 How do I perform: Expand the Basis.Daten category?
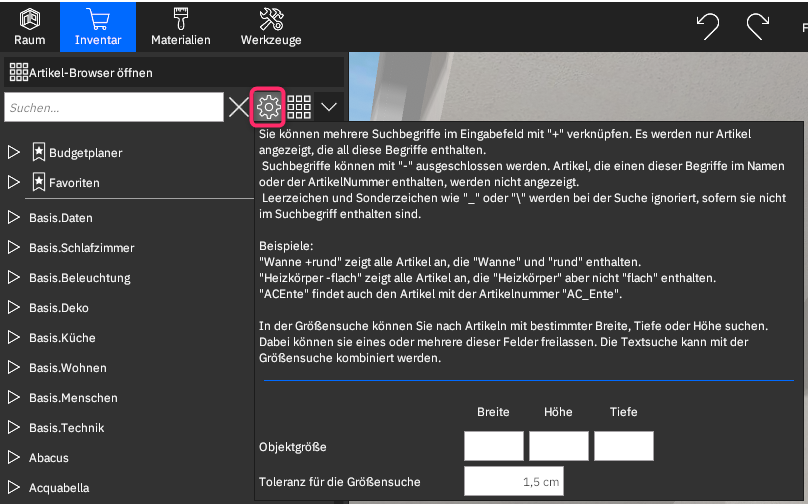(14, 217)
